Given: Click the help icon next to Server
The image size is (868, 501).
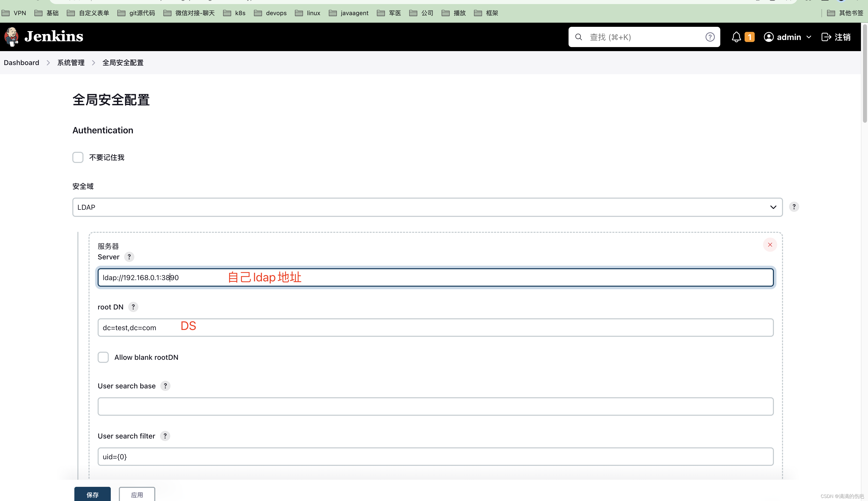Looking at the screenshot, I should tap(129, 257).
